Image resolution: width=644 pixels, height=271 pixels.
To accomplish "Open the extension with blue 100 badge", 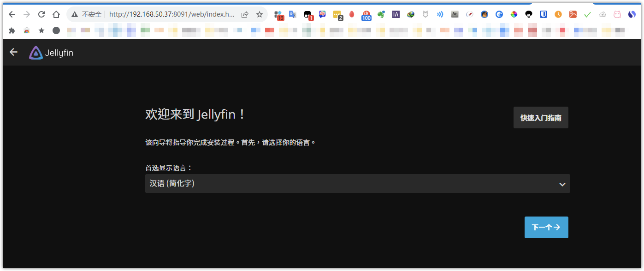I will click(x=366, y=15).
